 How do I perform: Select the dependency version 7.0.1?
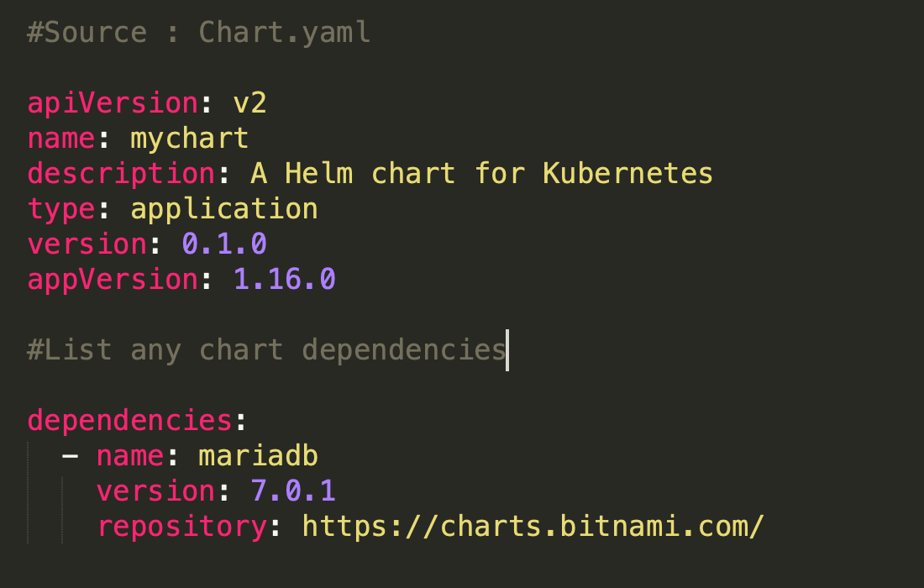(292, 491)
